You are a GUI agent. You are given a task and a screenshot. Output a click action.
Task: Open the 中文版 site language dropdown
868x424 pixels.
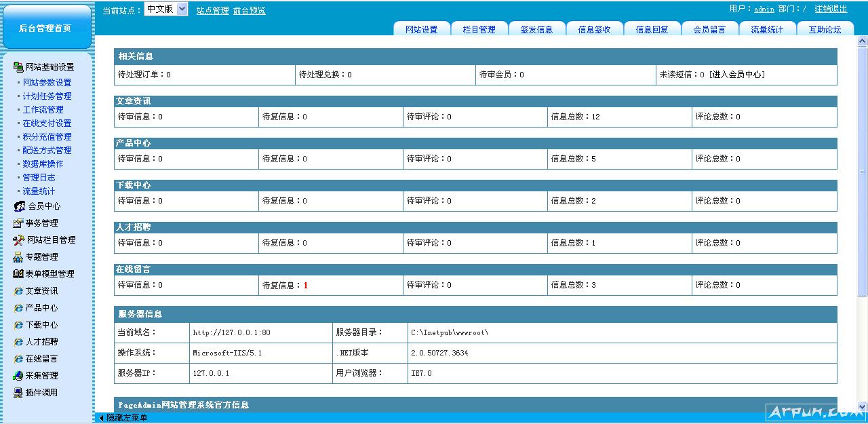point(182,9)
